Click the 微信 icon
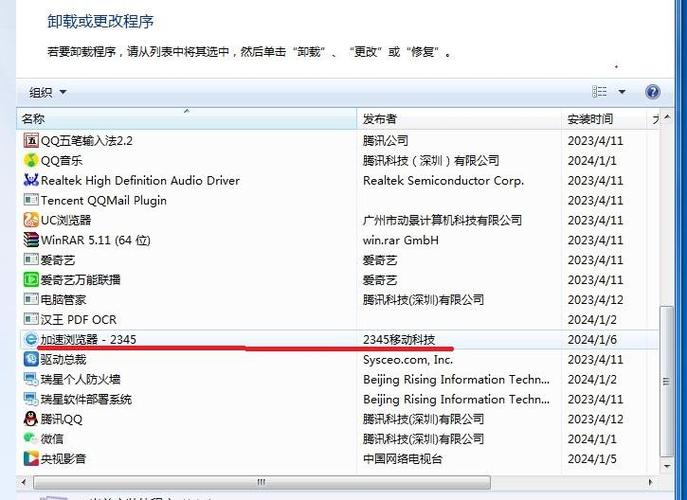 [x=31, y=439]
